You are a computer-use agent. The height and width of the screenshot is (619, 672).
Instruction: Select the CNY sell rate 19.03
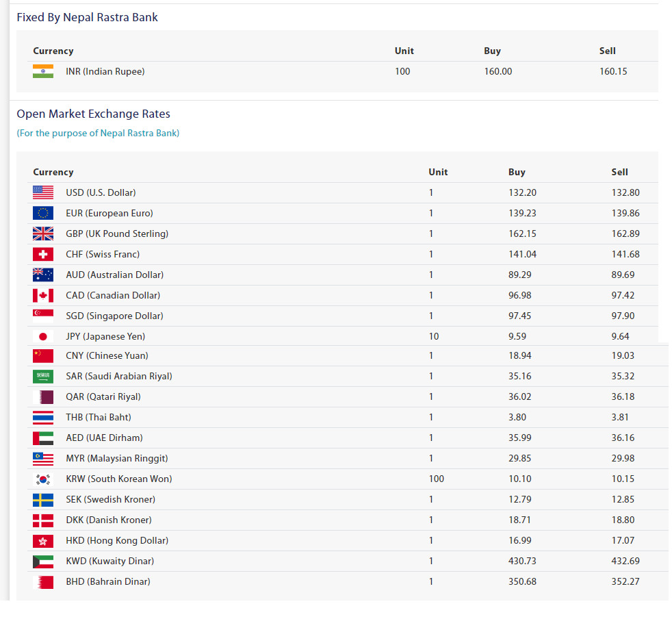623,356
